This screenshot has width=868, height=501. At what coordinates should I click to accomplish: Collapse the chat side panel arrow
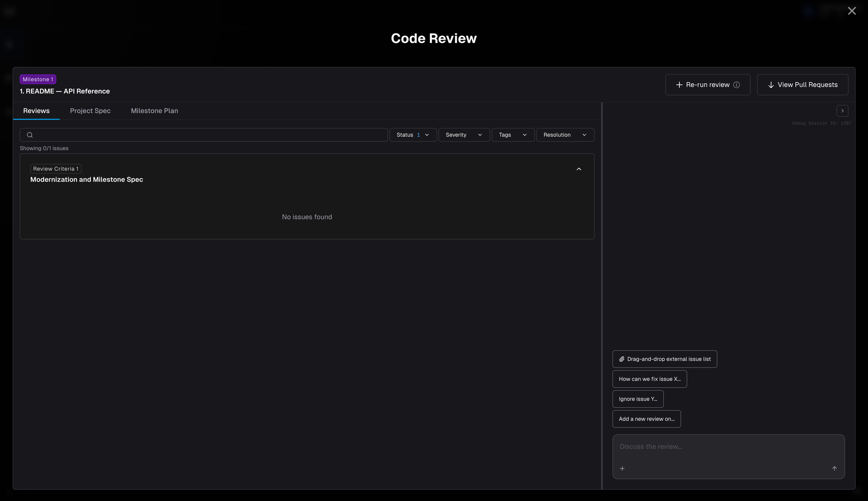click(x=842, y=111)
